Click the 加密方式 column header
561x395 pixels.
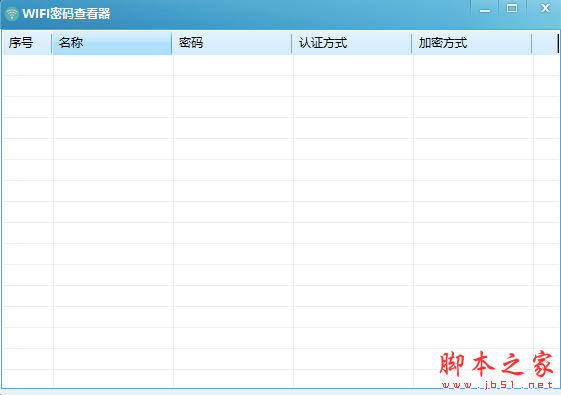[x=472, y=43]
